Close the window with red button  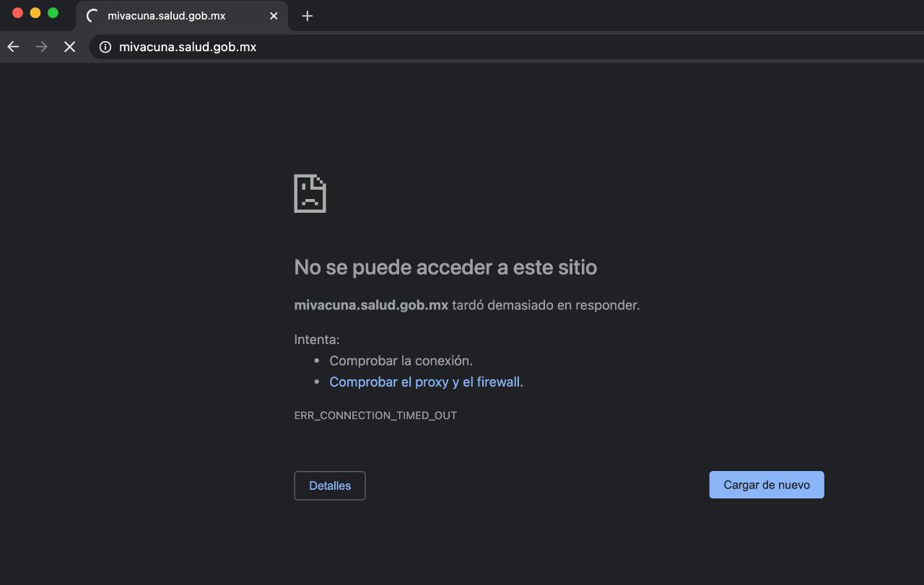(18, 13)
